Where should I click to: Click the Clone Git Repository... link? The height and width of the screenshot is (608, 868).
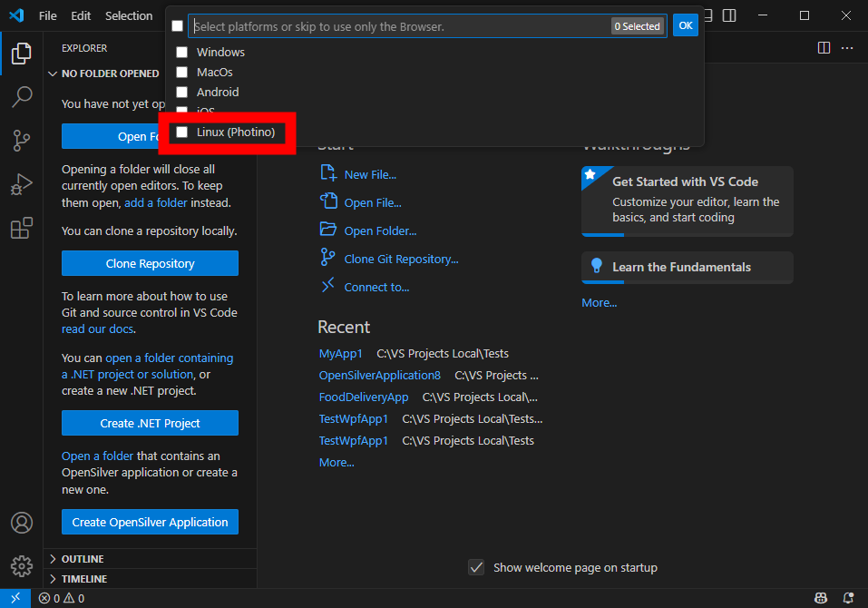coord(401,260)
